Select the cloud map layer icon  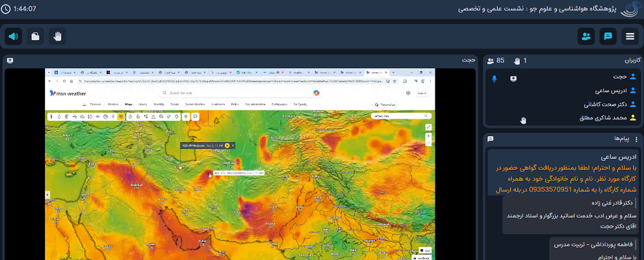click(x=82, y=116)
